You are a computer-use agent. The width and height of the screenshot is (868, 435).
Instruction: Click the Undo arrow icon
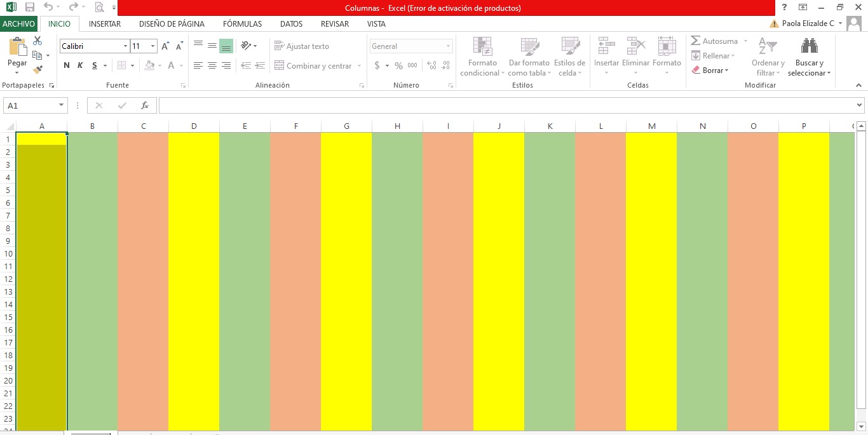[48, 8]
